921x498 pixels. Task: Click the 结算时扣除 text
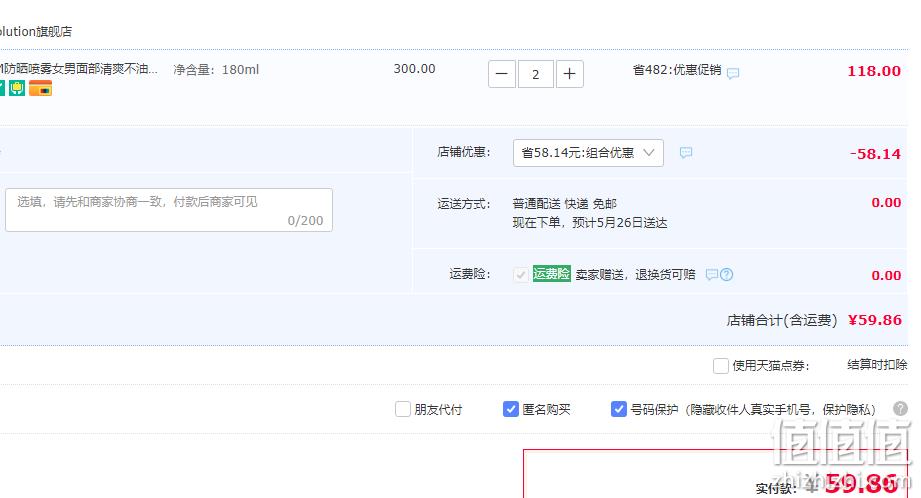tap(877, 365)
